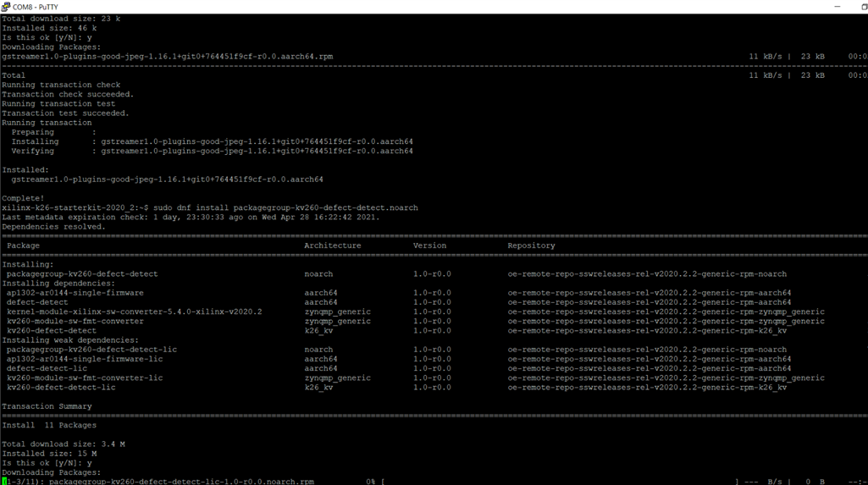Click 'Transaction check succeeded.' text
This screenshot has height=485, width=868.
tap(68, 95)
